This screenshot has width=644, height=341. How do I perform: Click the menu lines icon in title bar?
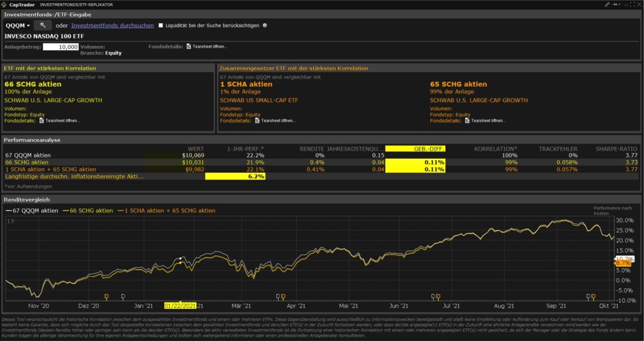pyautogui.click(x=628, y=4)
